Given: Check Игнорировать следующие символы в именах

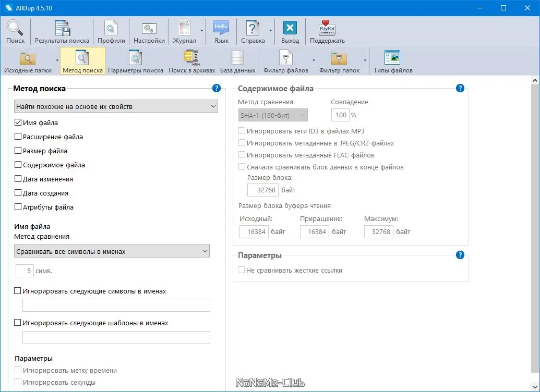Looking at the screenshot, I should [17, 291].
